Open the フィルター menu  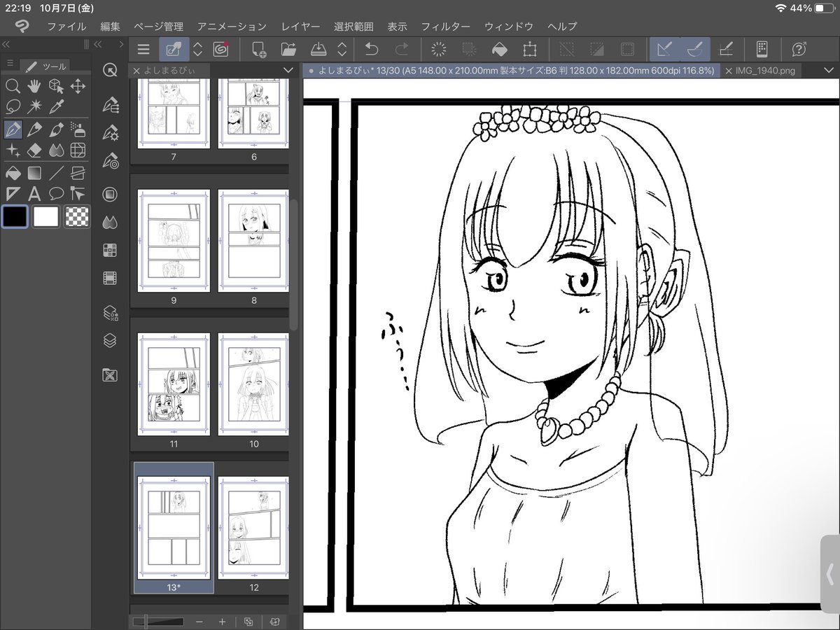(445, 27)
